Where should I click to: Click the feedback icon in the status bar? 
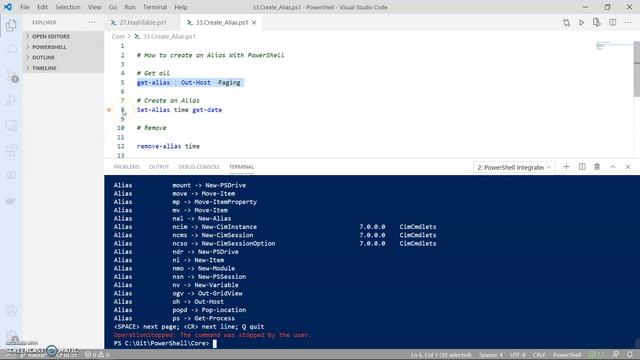[x=616, y=355]
